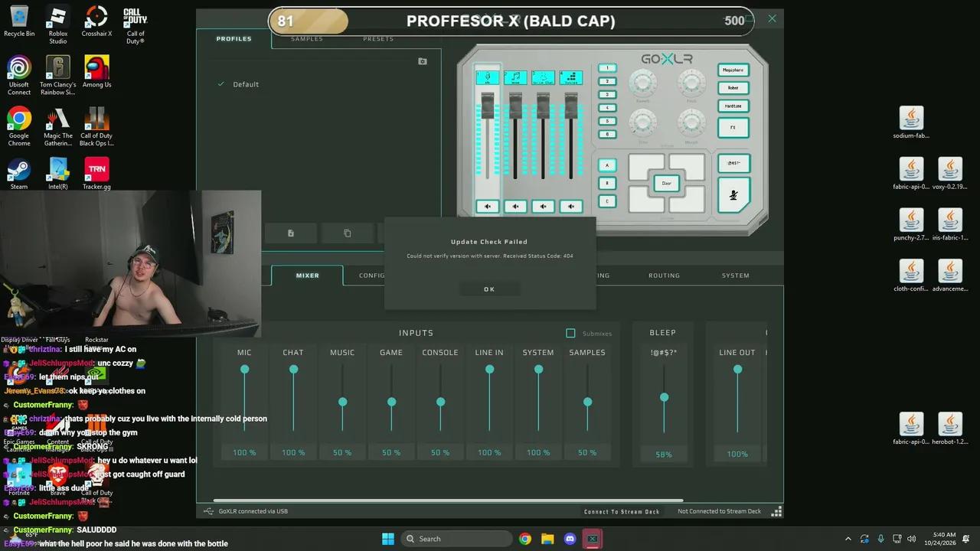Select effects preset 3 on the GoXLR

click(x=607, y=95)
